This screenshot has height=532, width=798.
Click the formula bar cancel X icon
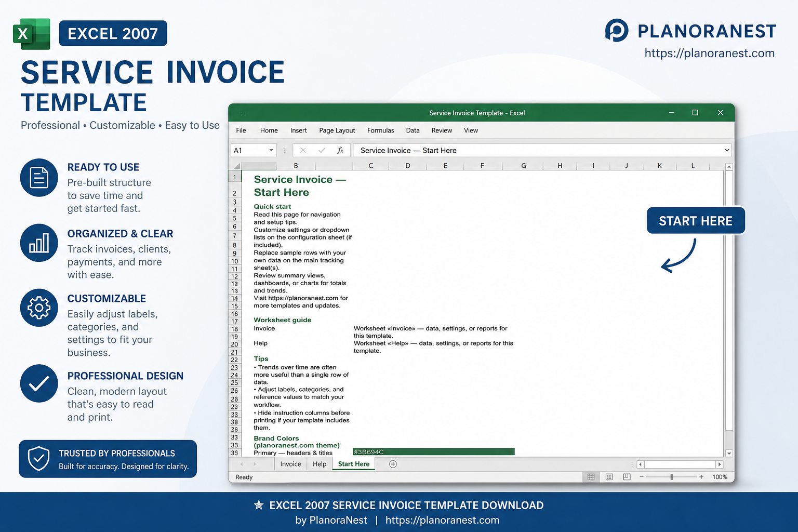click(x=303, y=150)
